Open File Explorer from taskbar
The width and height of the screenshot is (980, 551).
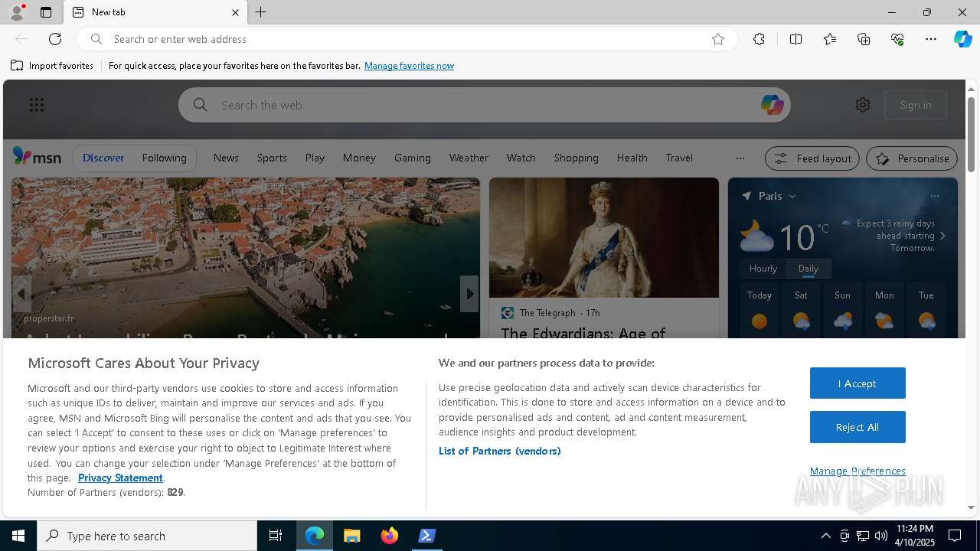click(x=352, y=536)
